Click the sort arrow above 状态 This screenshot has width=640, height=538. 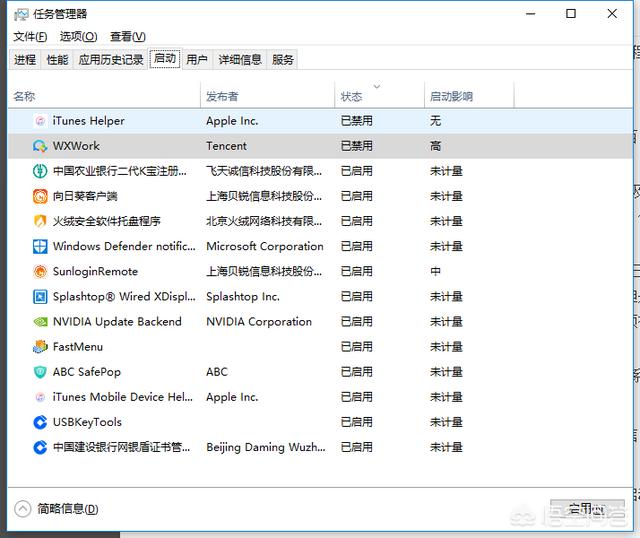377,87
